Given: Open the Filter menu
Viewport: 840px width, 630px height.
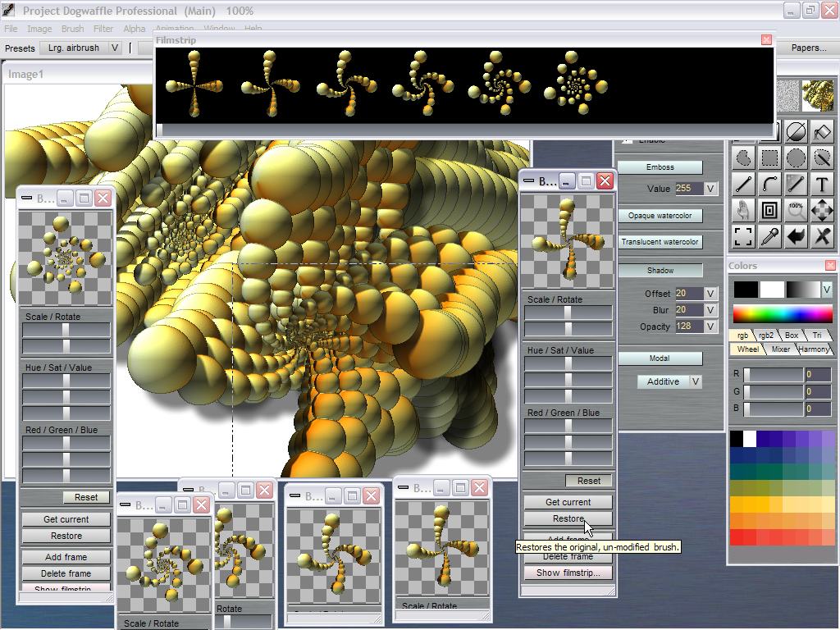Looking at the screenshot, I should [x=103, y=29].
